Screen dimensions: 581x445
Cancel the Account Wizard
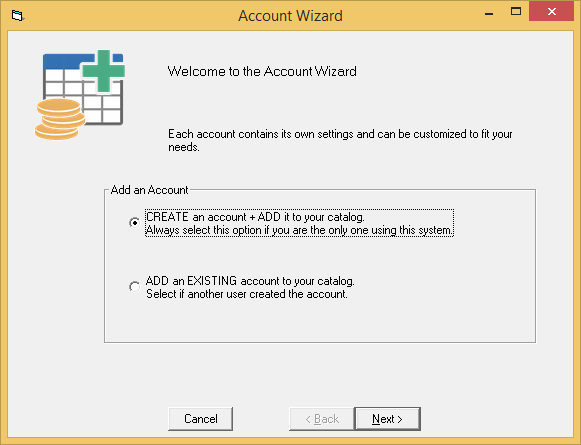(x=200, y=419)
